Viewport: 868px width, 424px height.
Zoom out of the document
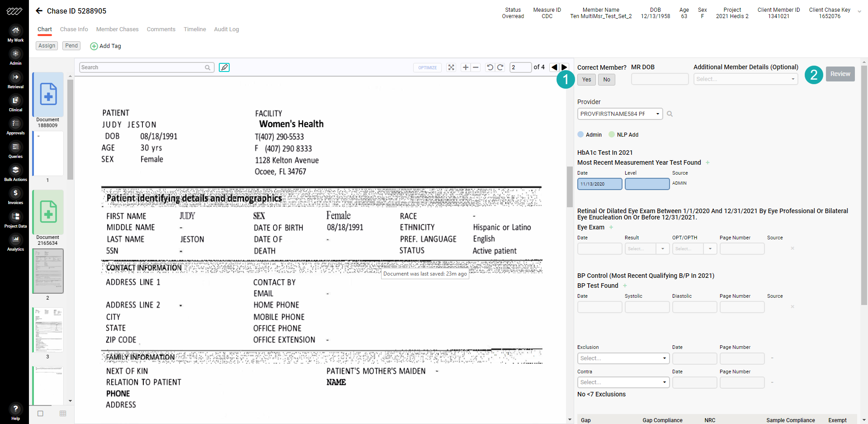coord(476,67)
